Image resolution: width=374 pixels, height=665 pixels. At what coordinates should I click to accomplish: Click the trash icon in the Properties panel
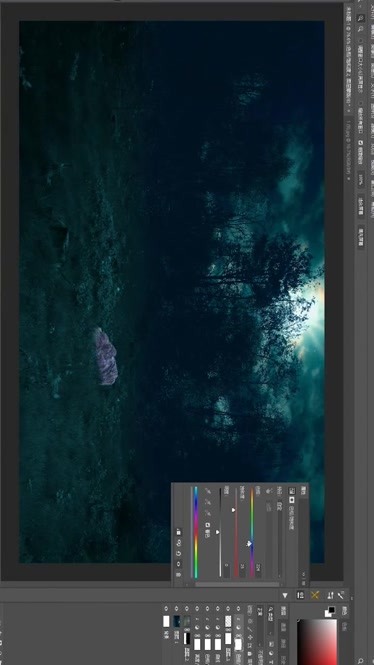pyautogui.click(x=178, y=574)
